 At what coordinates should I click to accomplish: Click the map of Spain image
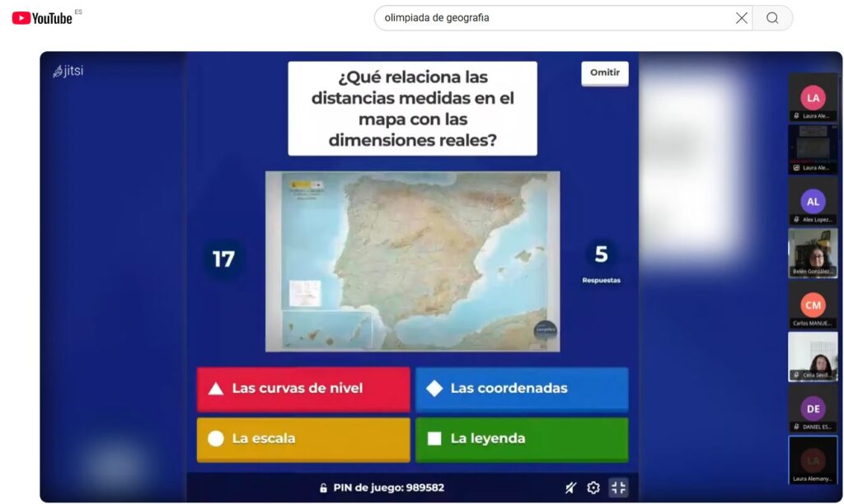coord(412,260)
